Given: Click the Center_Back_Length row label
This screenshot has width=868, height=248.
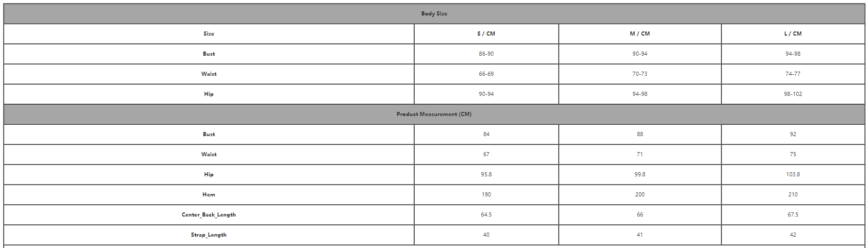Looking at the screenshot, I should [x=209, y=215].
